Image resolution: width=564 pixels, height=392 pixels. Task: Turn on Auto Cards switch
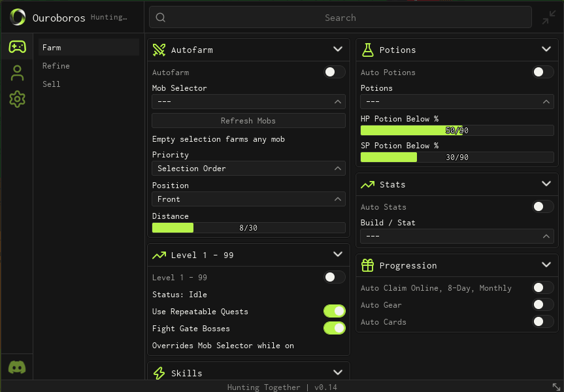[543, 321]
